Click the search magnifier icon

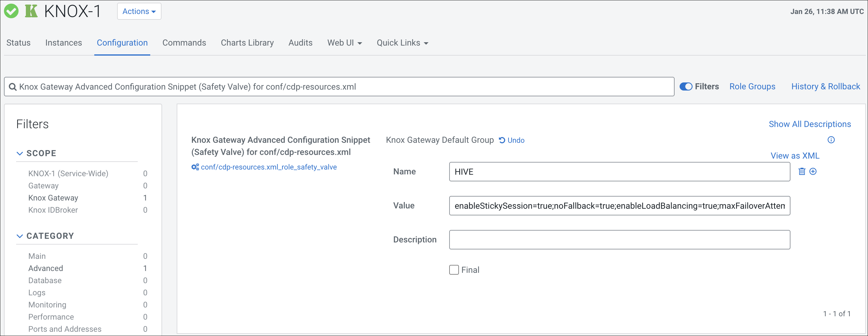(x=12, y=87)
